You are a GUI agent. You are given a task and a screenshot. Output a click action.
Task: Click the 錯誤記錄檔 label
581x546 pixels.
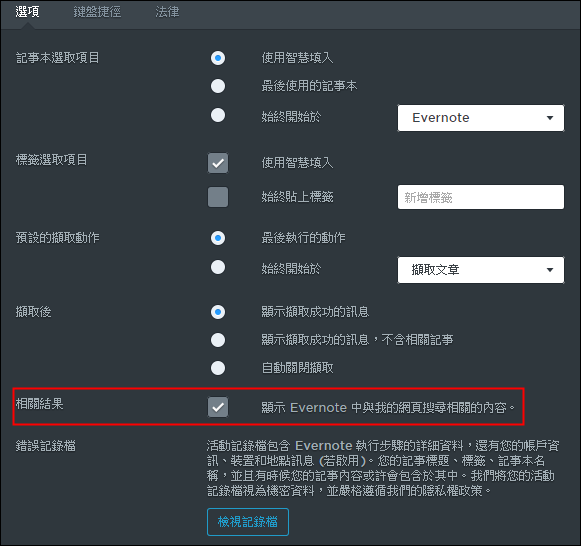pos(46,446)
